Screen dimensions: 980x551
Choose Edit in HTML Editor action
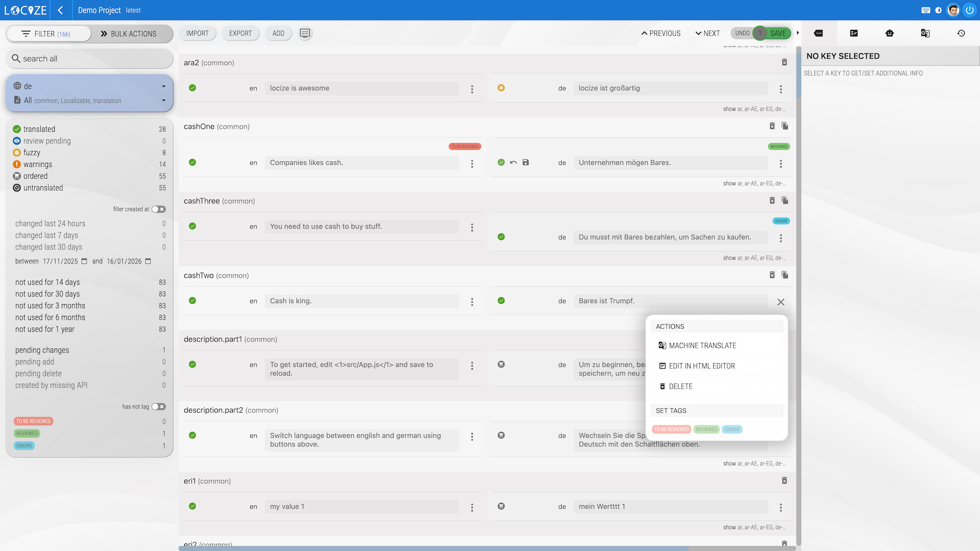pos(702,366)
